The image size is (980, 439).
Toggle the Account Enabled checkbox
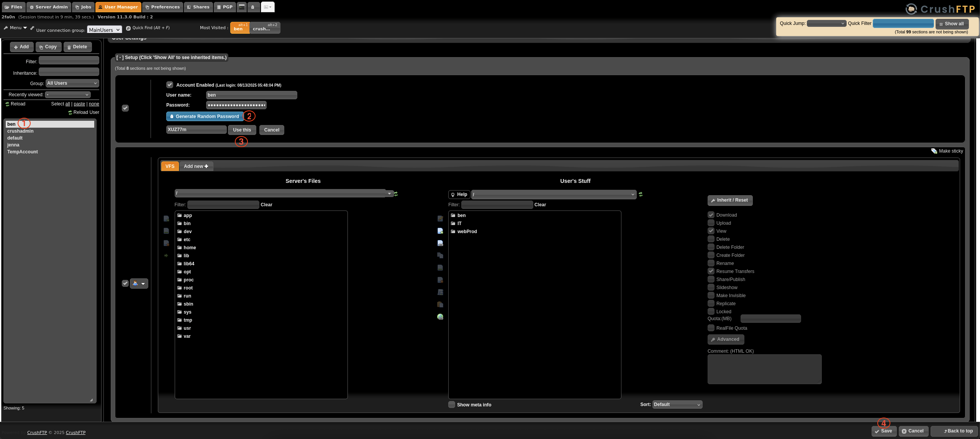170,85
